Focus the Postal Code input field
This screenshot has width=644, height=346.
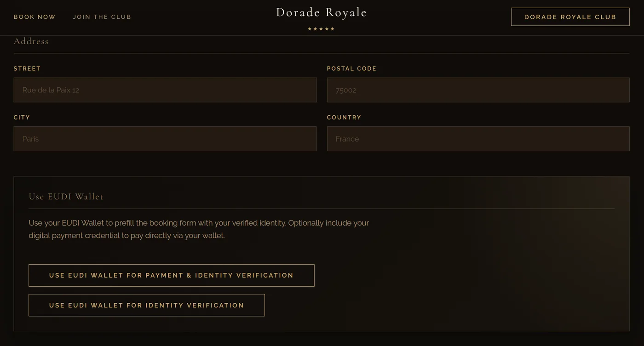(x=478, y=90)
